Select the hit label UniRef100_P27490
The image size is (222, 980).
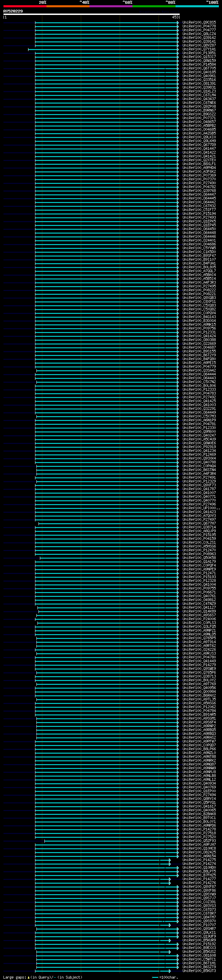(199, 183)
